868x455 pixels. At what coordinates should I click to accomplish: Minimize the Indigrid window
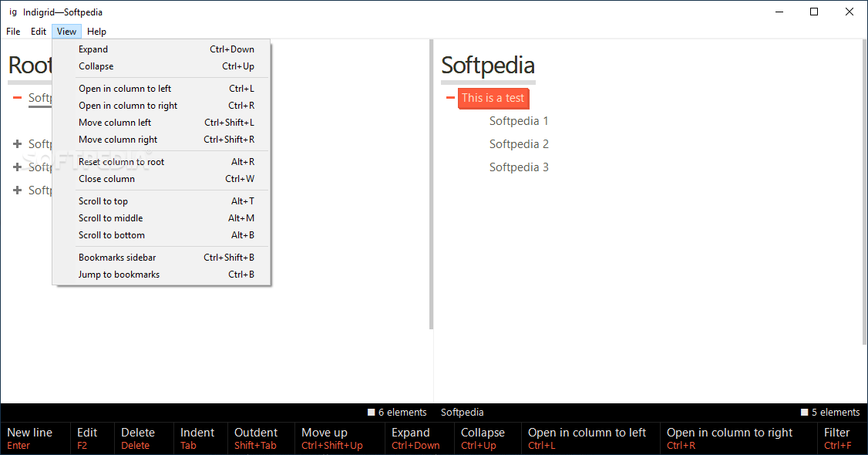pyautogui.click(x=779, y=12)
